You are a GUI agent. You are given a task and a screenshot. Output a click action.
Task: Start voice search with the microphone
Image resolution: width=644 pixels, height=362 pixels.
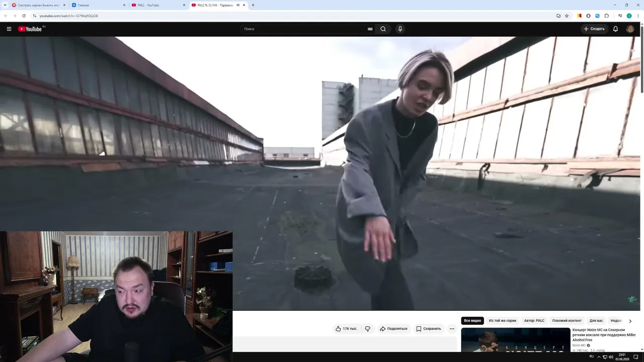(400, 29)
